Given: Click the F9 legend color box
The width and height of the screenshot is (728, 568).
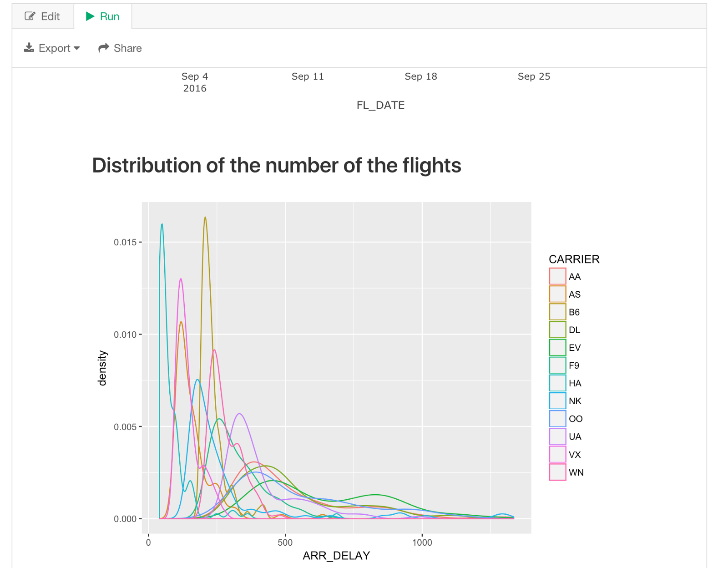Looking at the screenshot, I should click(557, 365).
